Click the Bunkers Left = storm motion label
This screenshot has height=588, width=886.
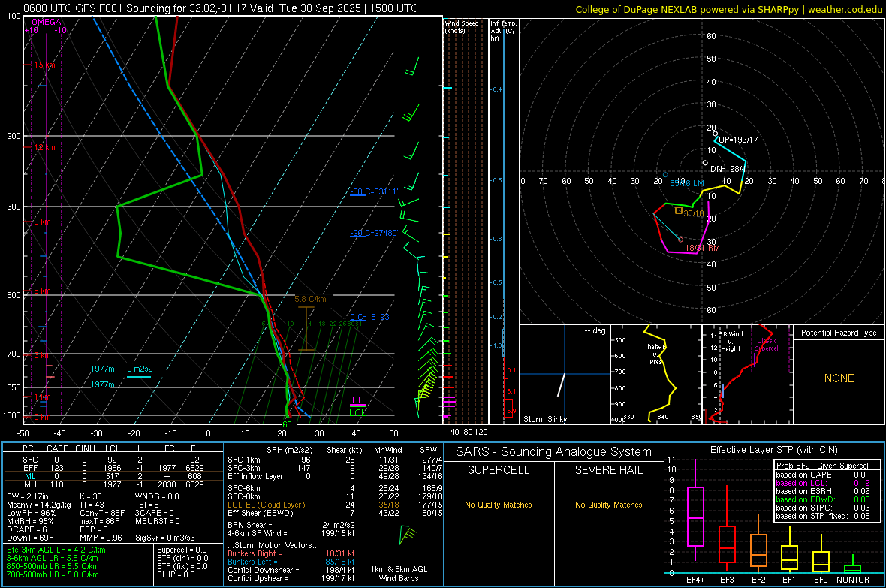[252, 562]
